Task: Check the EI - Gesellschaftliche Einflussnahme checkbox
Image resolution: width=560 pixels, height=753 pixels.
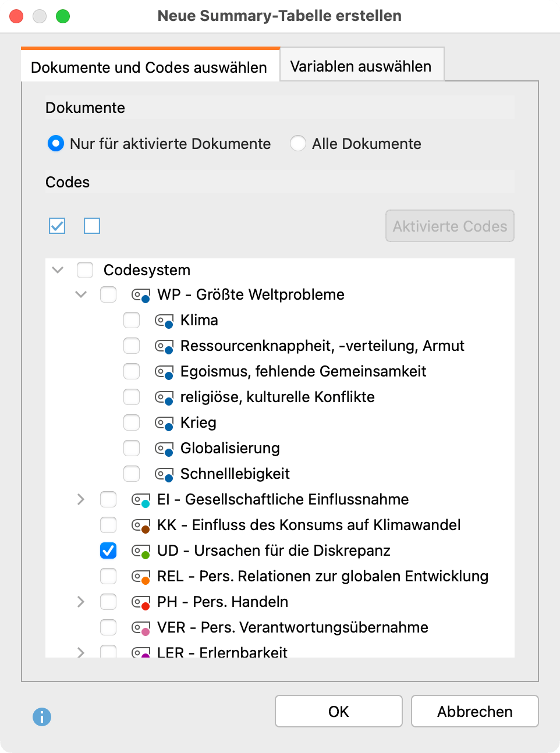Action: click(x=108, y=499)
